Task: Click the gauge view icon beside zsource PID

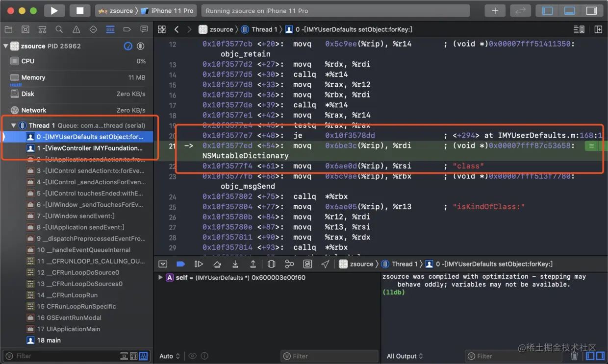Action: 128,46
